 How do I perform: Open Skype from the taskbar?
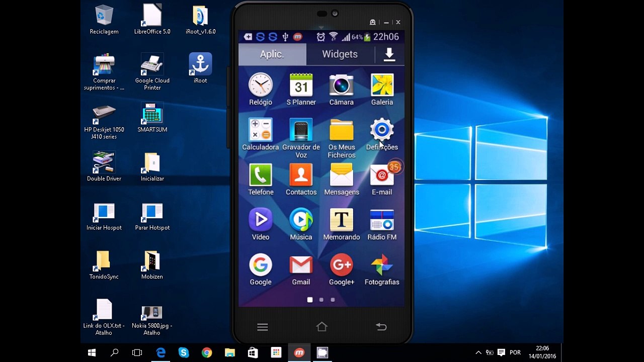click(184, 353)
